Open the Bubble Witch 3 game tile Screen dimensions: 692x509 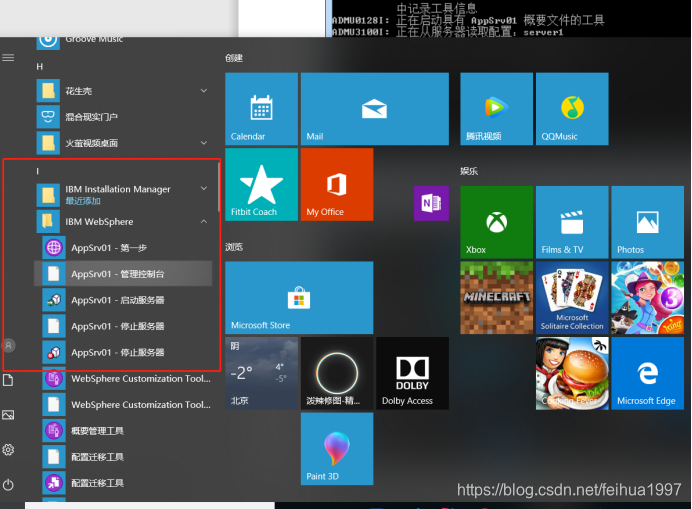click(x=647, y=298)
